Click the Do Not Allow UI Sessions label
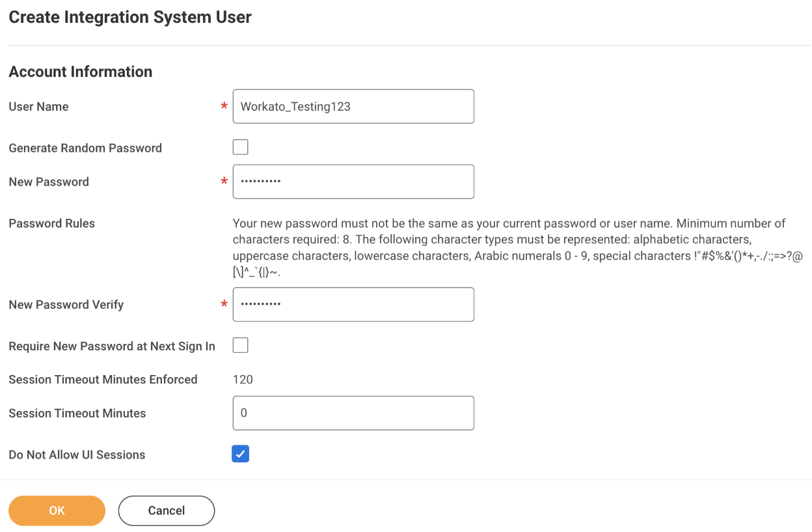 77,455
